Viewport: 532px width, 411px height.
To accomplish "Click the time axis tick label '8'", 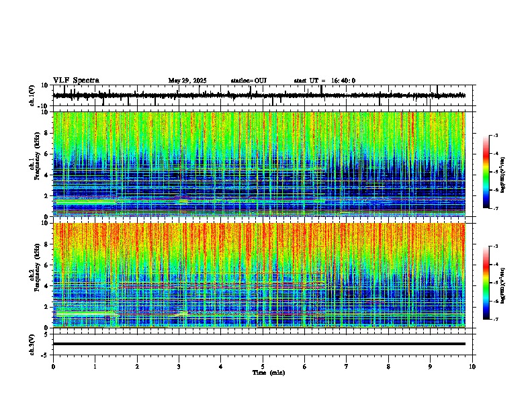I will pos(388,367).
